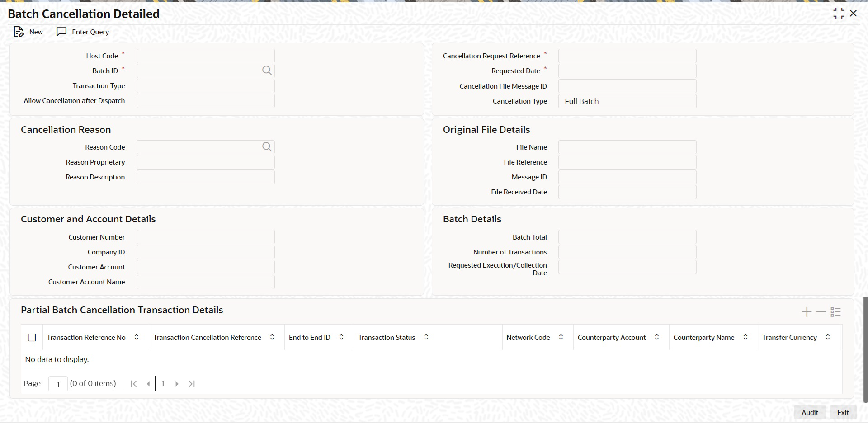This screenshot has height=424, width=868.
Task: Go to last page of table
Action: [x=192, y=384]
